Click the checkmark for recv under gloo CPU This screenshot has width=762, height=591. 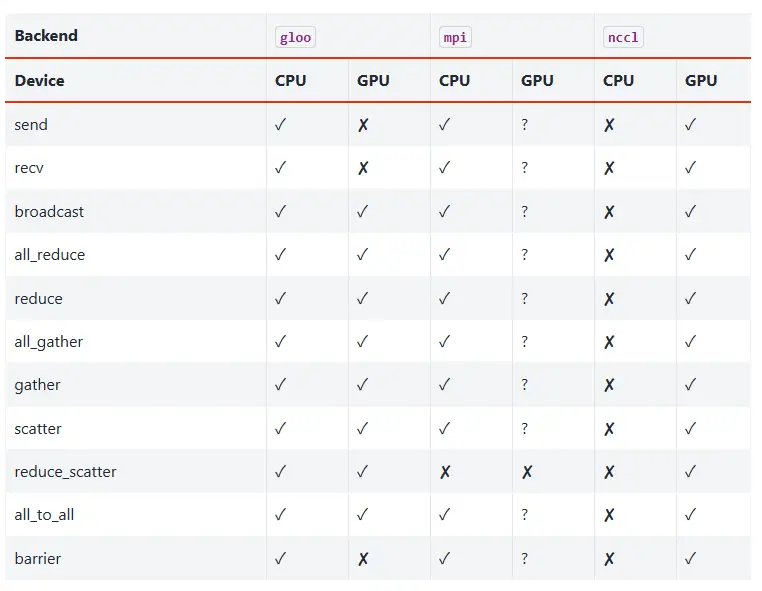281,168
